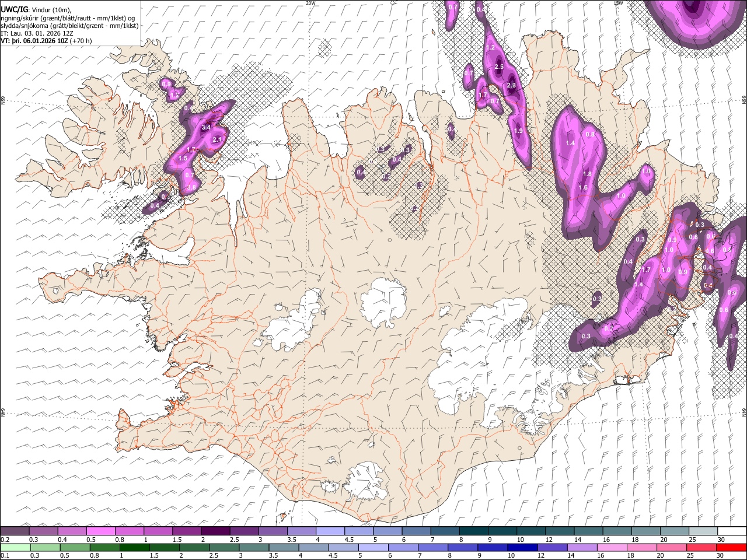This screenshot has width=747, height=560.
Task: Pick the red swatch after 30 in lower legend
Action: [732, 547]
